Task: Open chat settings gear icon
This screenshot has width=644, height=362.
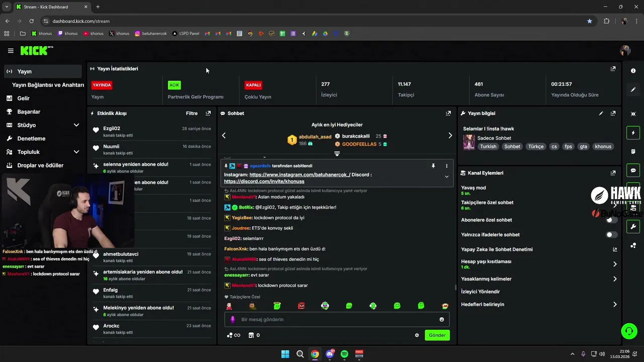Action: point(417,335)
